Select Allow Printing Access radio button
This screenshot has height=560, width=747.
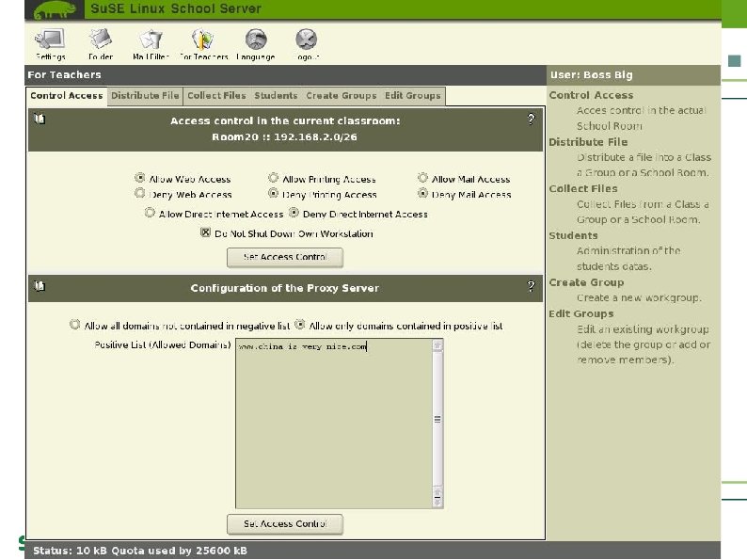(x=273, y=178)
